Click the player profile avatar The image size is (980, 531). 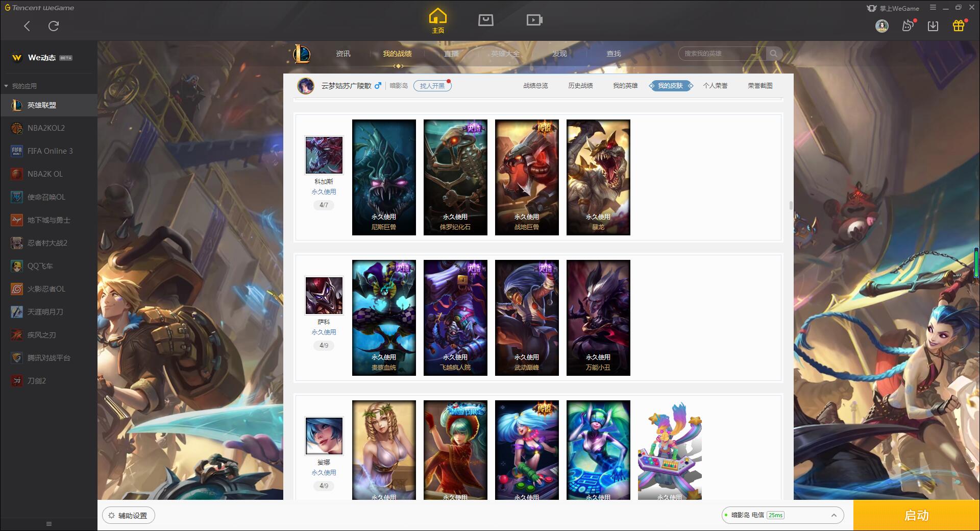(306, 85)
